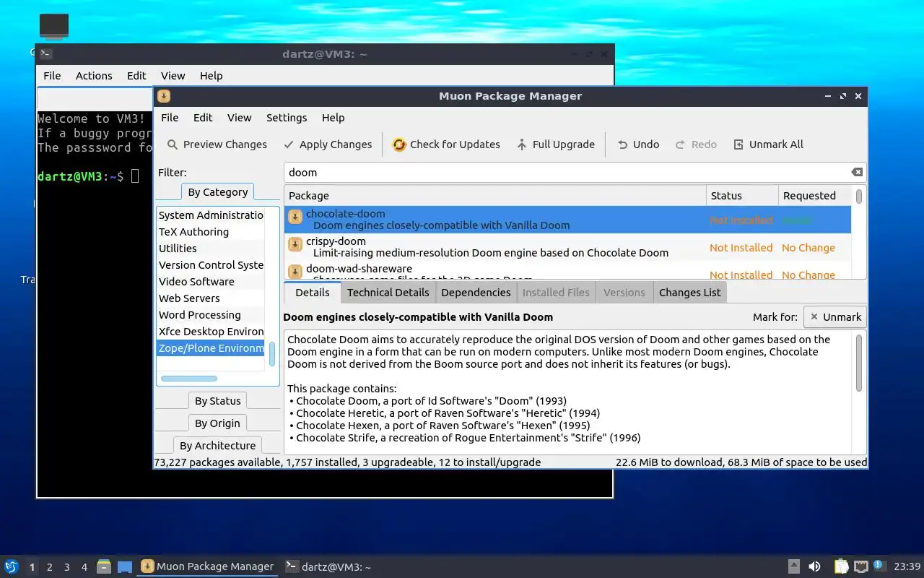Screen dimensions: 924x578
Task: Click Full Upgrade in the toolbar
Action: click(x=556, y=144)
